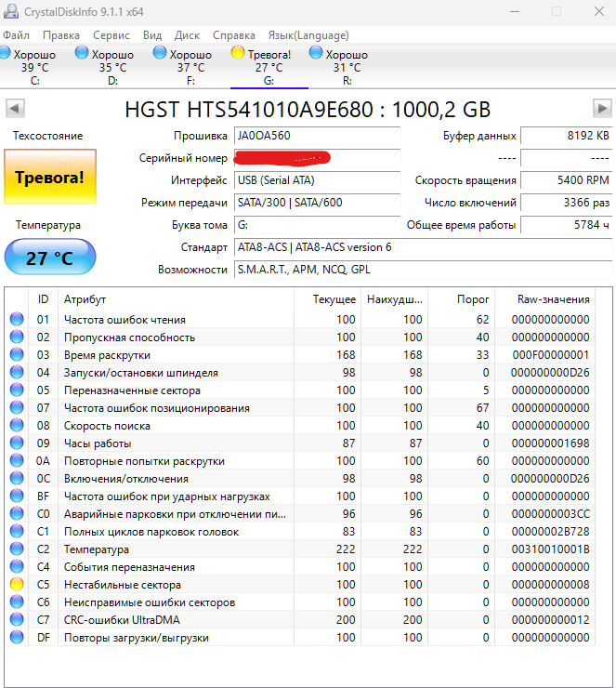
Task: Open the Язык(Language) menu
Action: click(308, 35)
